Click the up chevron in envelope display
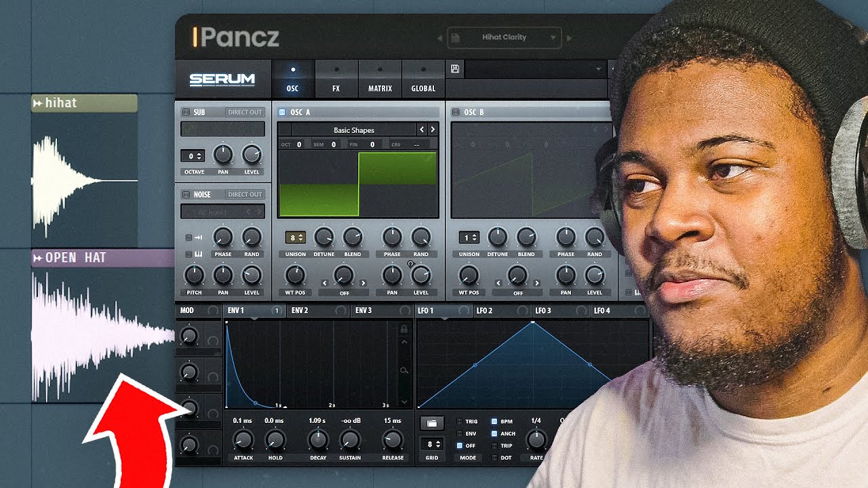This screenshot has height=488, width=868. click(405, 342)
